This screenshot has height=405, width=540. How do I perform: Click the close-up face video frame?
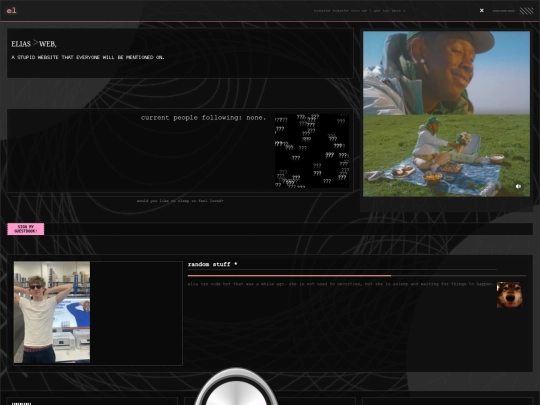coord(446,73)
